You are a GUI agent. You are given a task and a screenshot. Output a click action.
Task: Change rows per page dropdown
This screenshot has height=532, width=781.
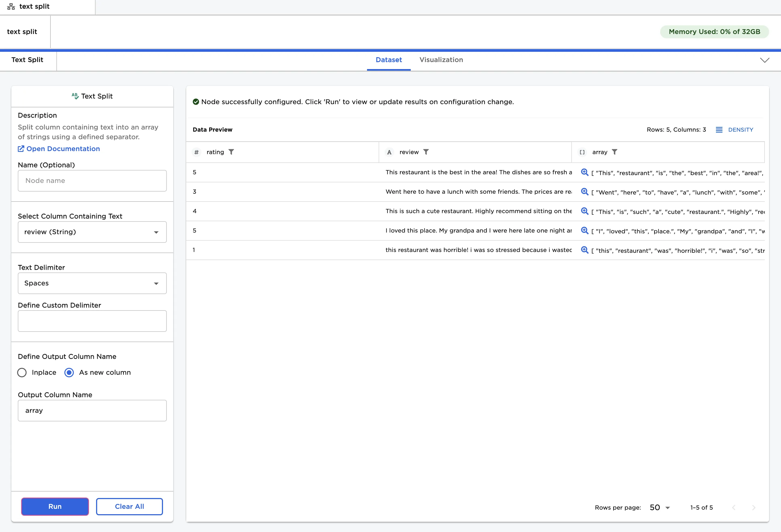660,507
